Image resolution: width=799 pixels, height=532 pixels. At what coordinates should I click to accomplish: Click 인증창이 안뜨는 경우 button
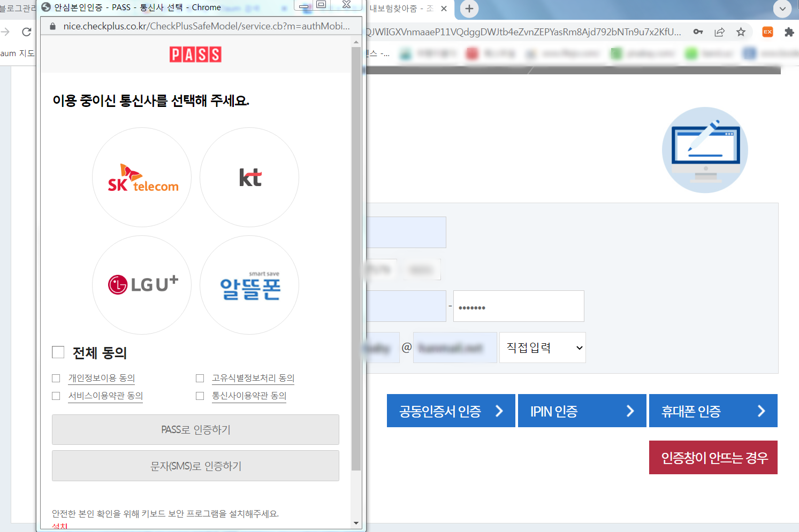point(713,458)
